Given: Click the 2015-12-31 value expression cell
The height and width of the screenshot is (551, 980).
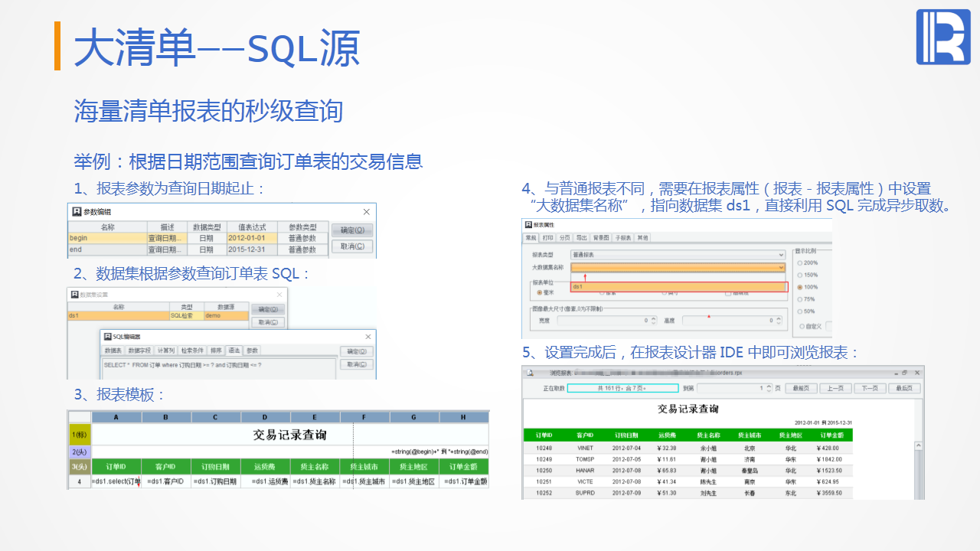Looking at the screenshot, I should [252, 249].
